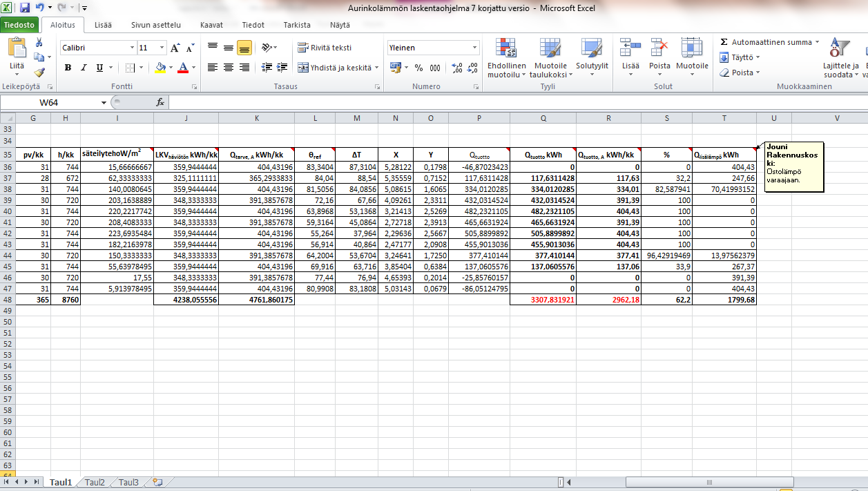
Task: Click the Cut scissors icon
Action: click(39, 43)
